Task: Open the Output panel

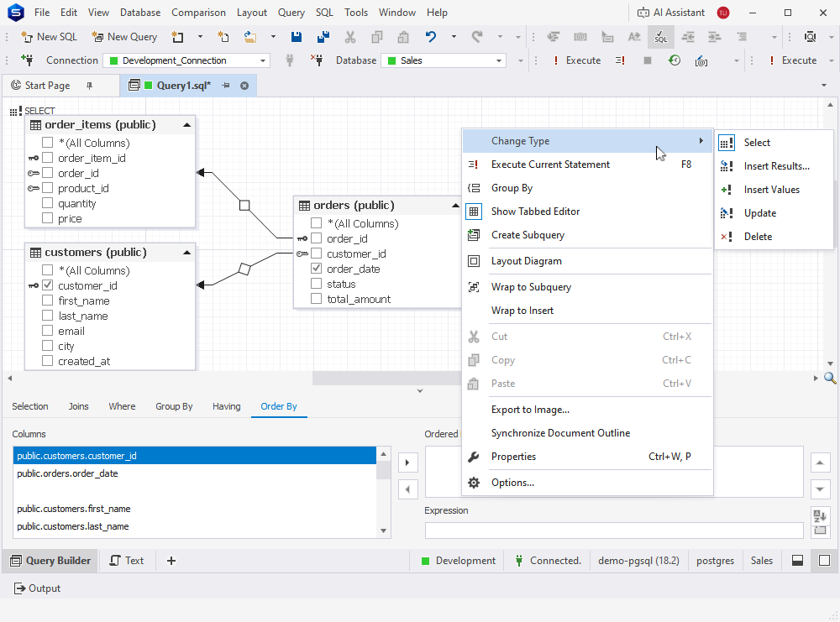Action: [x=37, y=588]
